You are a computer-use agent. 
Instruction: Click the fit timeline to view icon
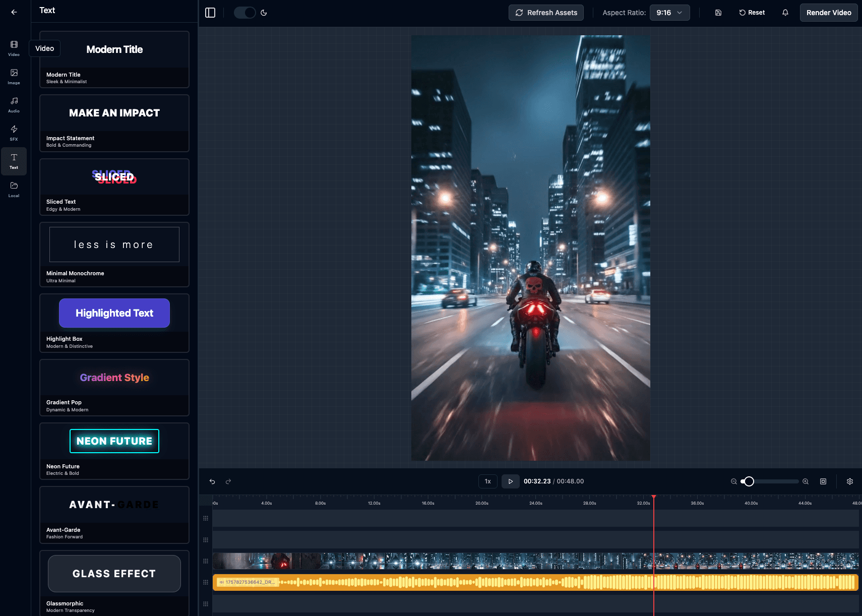[823, 481]
